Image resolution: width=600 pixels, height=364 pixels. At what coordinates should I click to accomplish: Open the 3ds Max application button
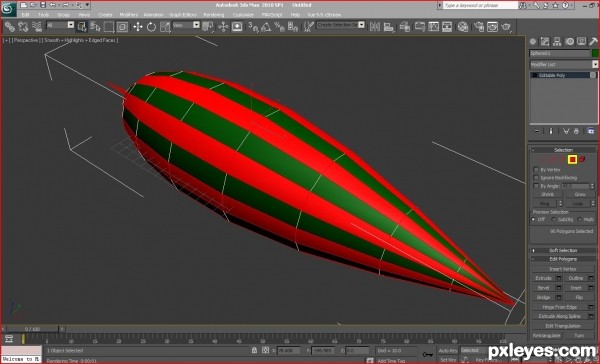[8, 8]
